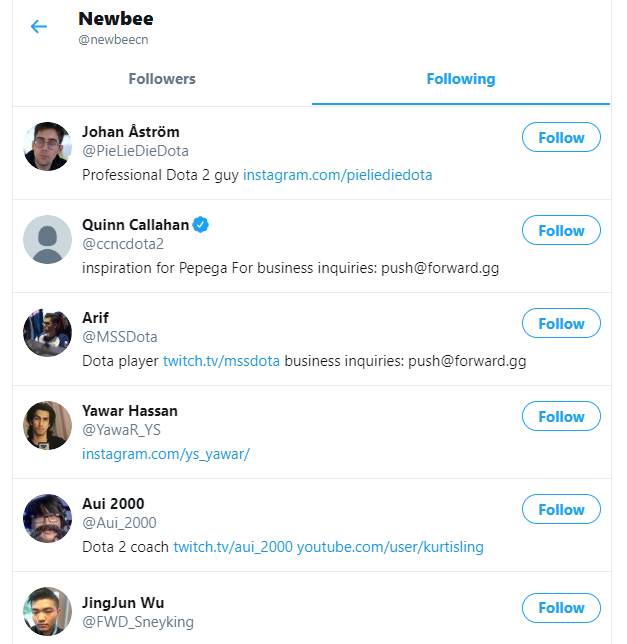Follow Johan Åström
Screen dimensions: 627x644
(x=561, y=138)
